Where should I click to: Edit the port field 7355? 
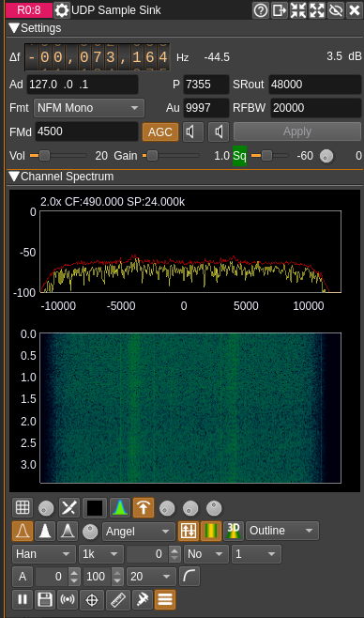pyautogui.click(x=205, y=85)
